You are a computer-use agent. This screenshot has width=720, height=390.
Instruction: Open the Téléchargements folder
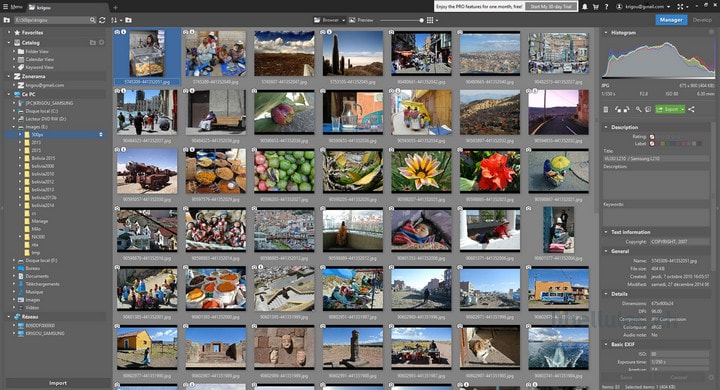pos(42,284)
